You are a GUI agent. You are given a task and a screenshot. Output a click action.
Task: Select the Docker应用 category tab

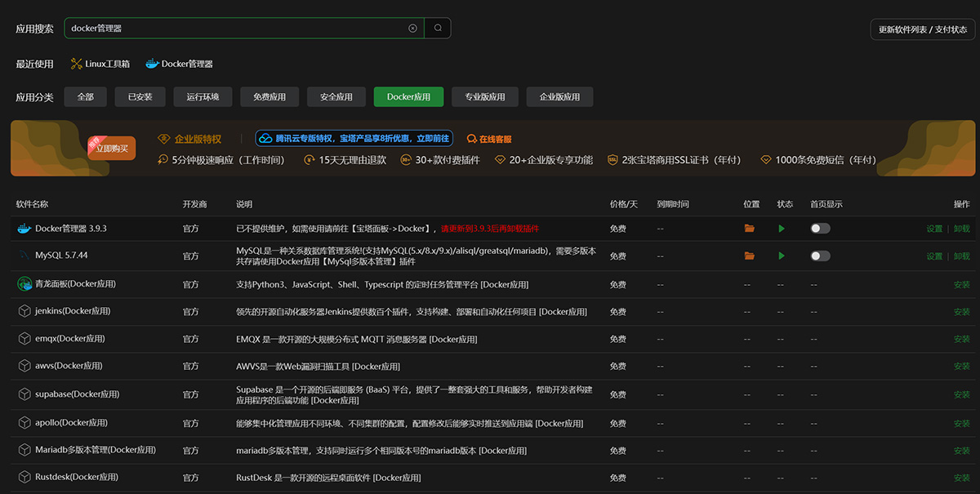(408, 96)
